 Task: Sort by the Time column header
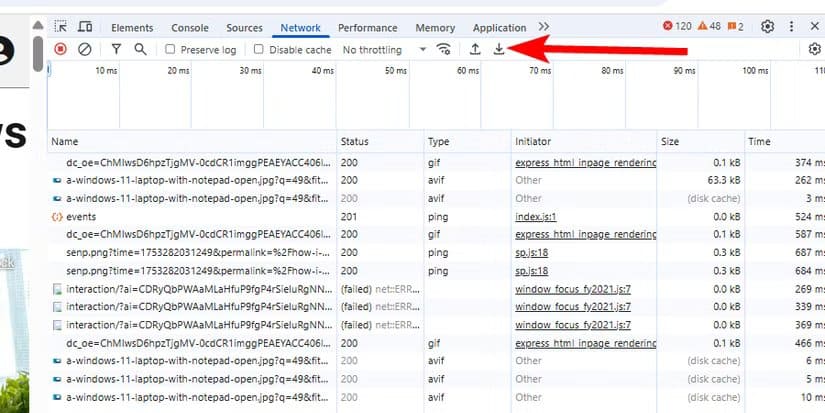785,142
